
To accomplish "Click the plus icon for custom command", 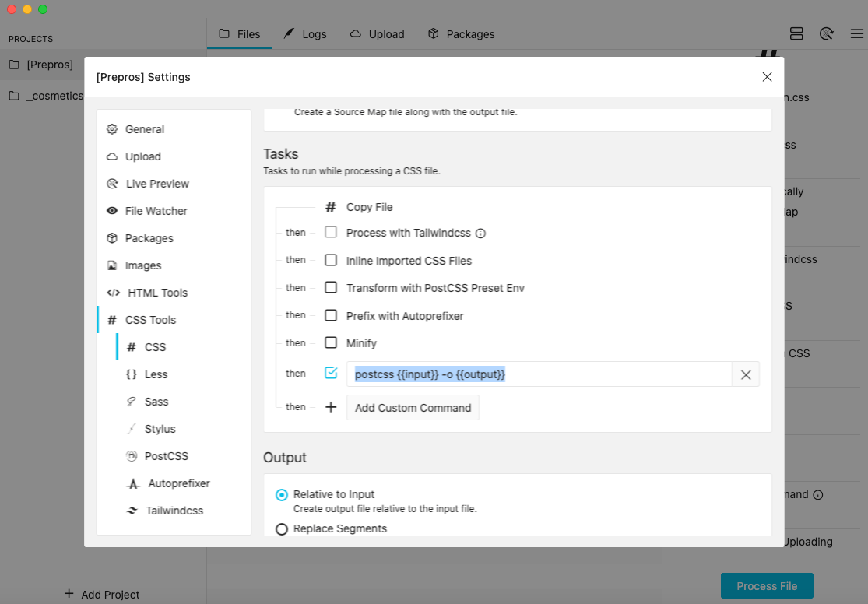I will [x=331, y=407].
